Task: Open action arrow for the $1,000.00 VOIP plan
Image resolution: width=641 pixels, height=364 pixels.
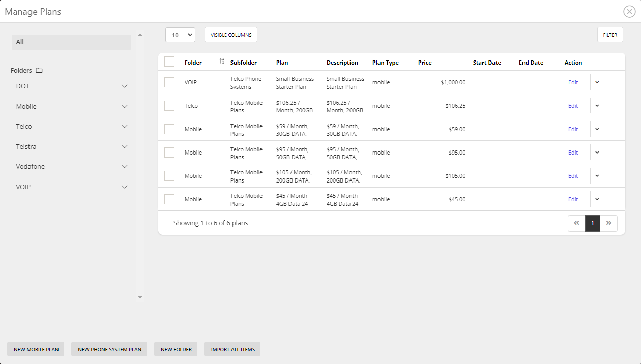Action: click(597, 82)
